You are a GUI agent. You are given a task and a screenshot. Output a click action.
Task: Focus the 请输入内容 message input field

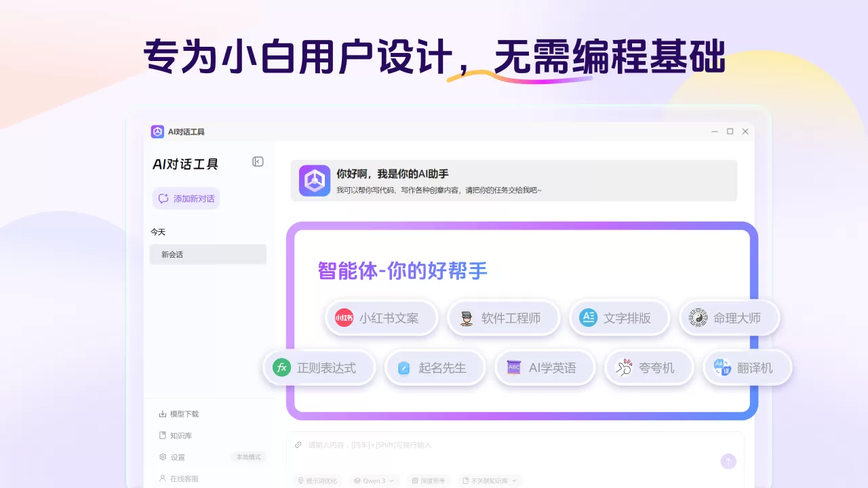tap(515, 445)
